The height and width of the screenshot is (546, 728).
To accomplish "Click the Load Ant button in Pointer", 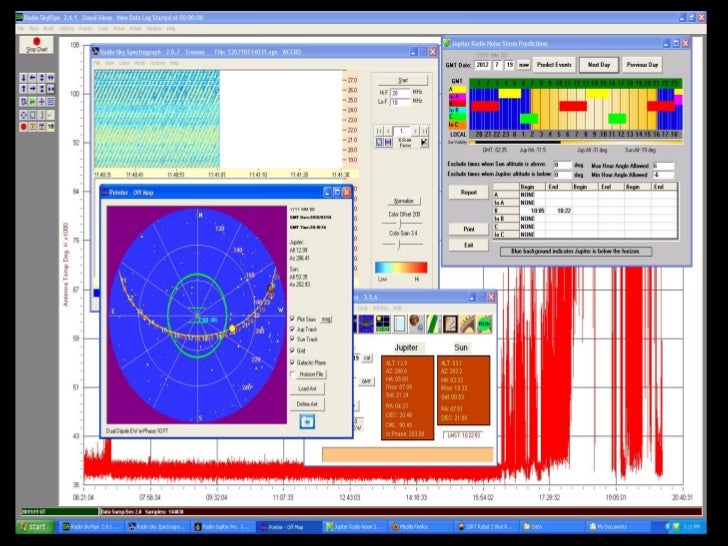I will (307, 389).
